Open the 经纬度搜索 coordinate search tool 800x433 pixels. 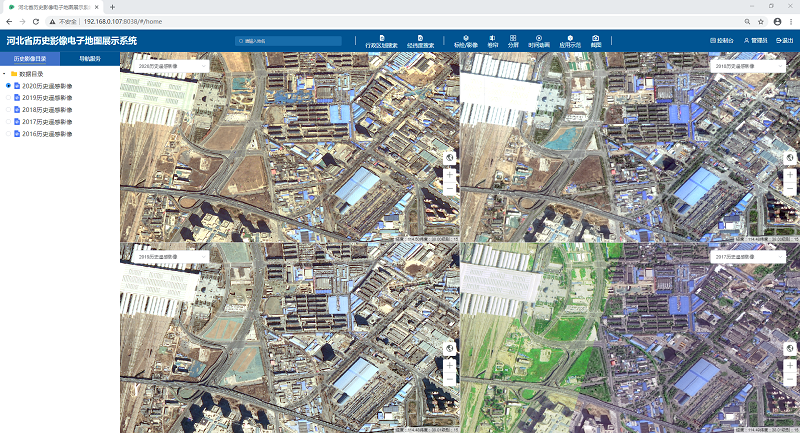[420, 41]
